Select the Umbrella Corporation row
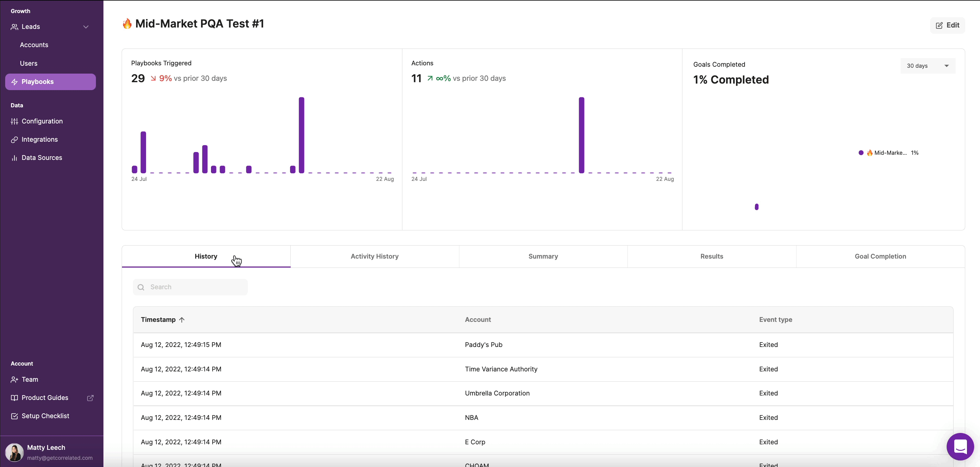 coord(543,393)
